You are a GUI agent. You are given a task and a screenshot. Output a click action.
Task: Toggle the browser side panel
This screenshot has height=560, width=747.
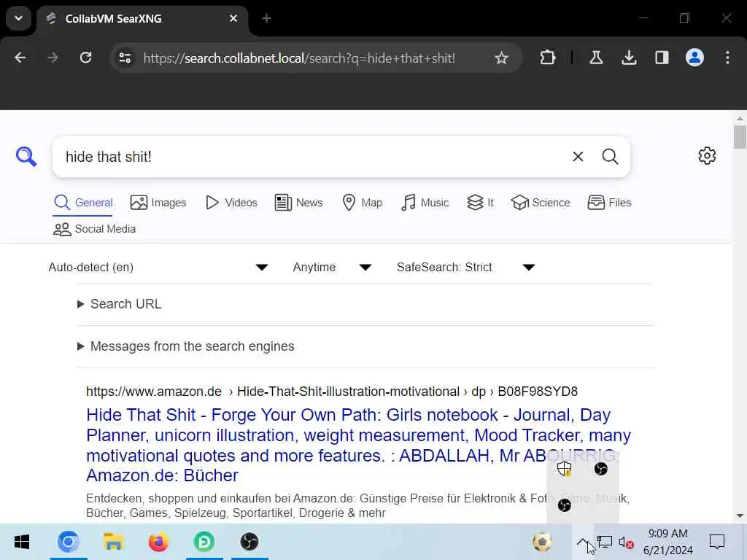pyautogui.click(x=662, y=58)
